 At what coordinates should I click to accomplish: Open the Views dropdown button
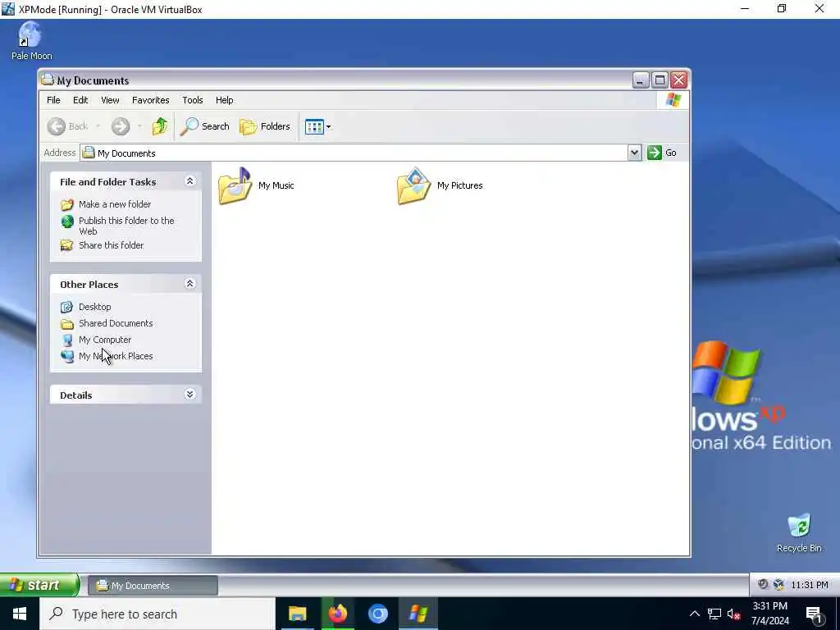(317, 127)
